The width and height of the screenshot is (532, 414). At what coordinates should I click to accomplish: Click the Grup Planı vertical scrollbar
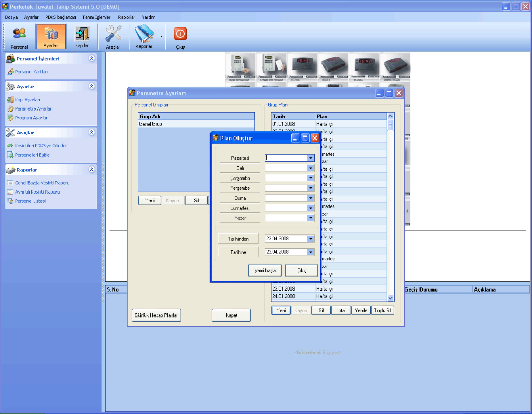[x=390, y=208]
